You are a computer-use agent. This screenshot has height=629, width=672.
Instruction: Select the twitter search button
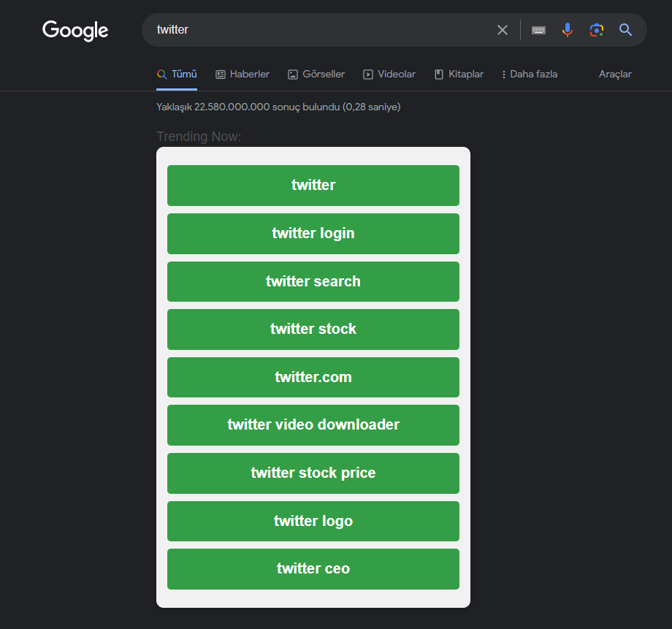313,282
